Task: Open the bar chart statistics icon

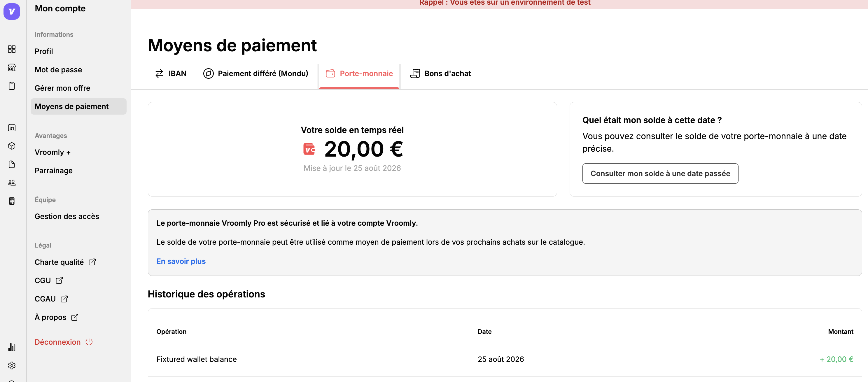Action: [12, 347]
